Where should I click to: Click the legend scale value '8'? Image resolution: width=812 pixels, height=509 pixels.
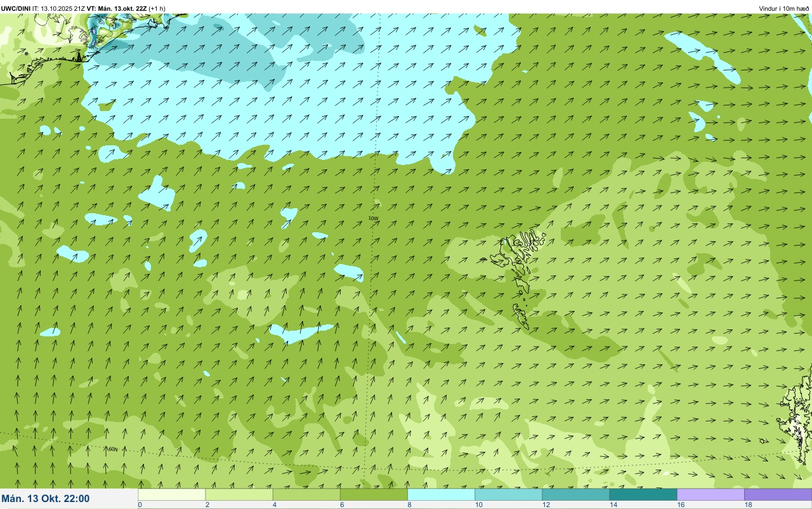409,505
